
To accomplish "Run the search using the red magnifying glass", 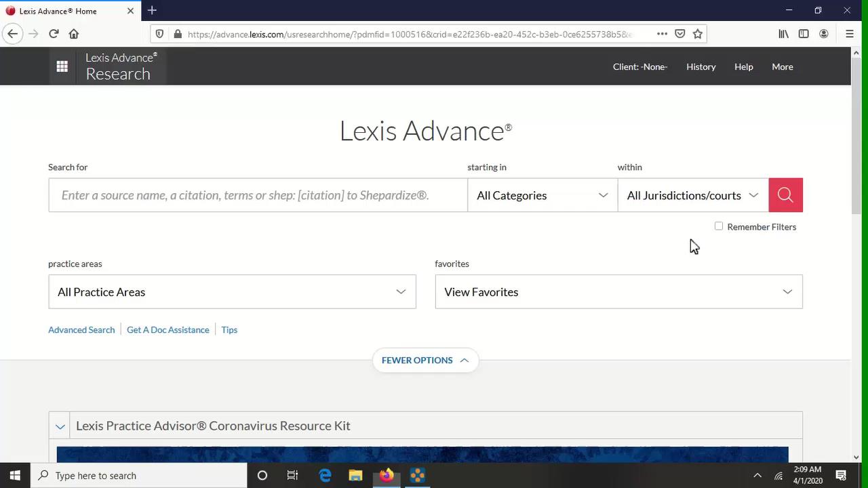I will (785, 195).
